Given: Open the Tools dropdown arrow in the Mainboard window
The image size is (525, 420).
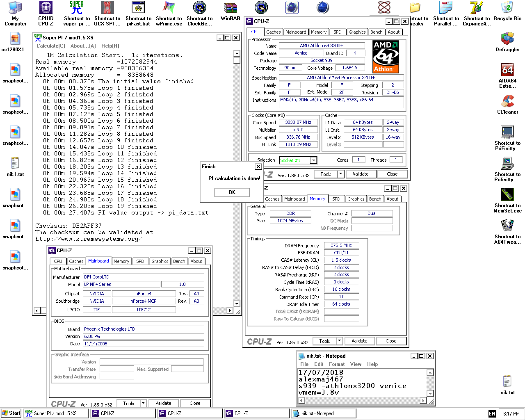Looking at the screenshot, I should pos(143,403).
